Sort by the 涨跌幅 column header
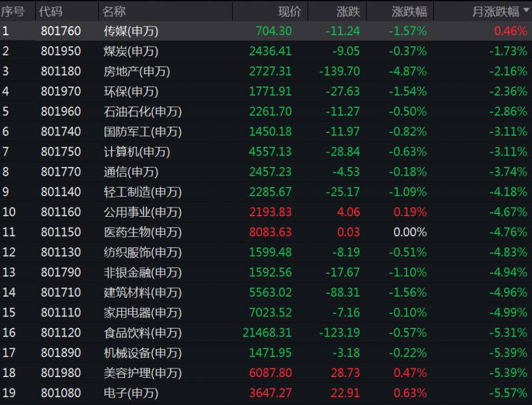This screenshot has height=405, width=532. click(409, 11)
